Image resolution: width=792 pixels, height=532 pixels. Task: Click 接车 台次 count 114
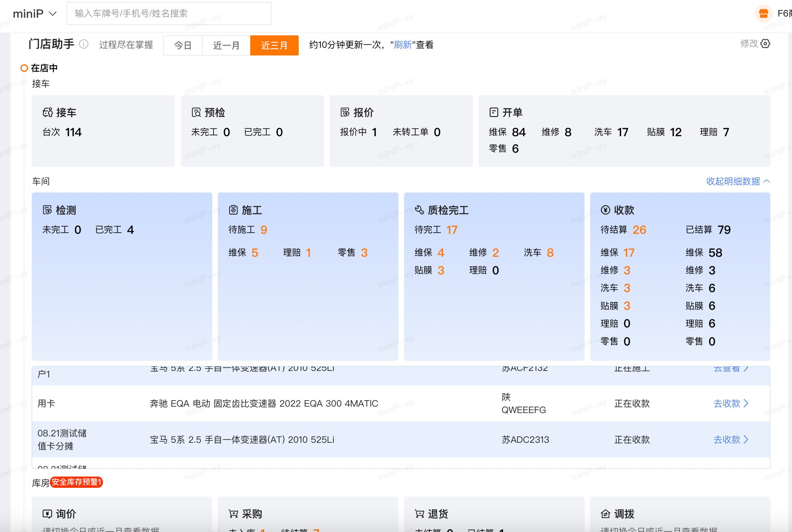pyautogui.click(x=73, y=132)
